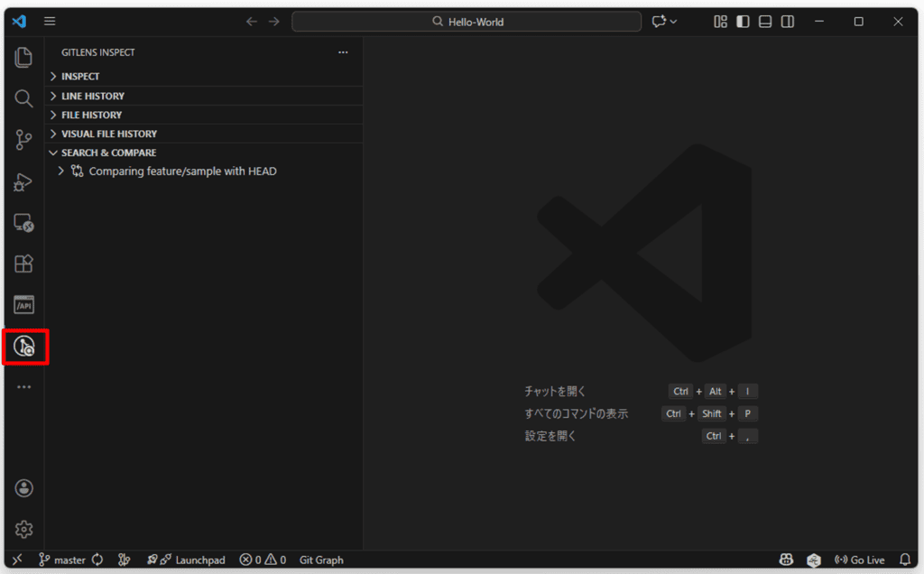924x574 pixels.
Task: Open the hamburger menu
Action: (x=50, y=21)
